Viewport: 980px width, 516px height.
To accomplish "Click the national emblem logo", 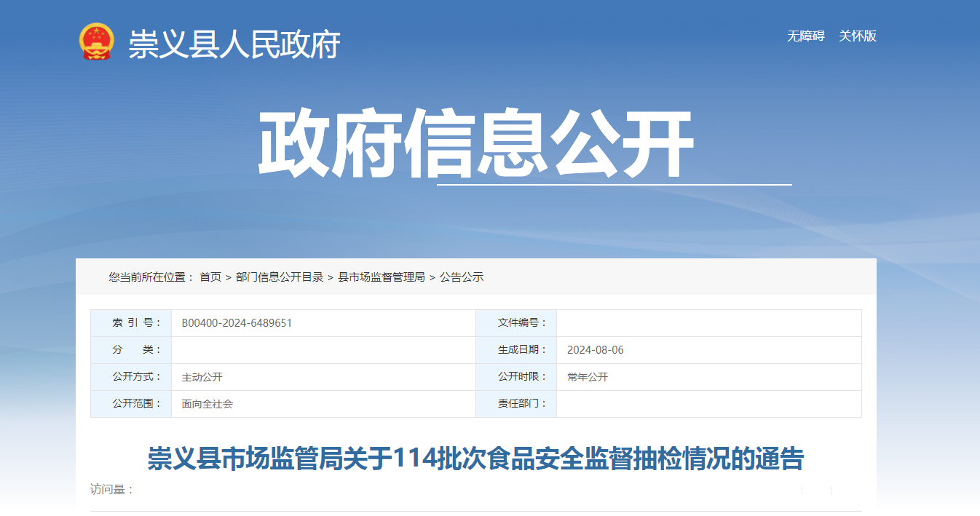I will pyautogui.click(x=97, y=41).
